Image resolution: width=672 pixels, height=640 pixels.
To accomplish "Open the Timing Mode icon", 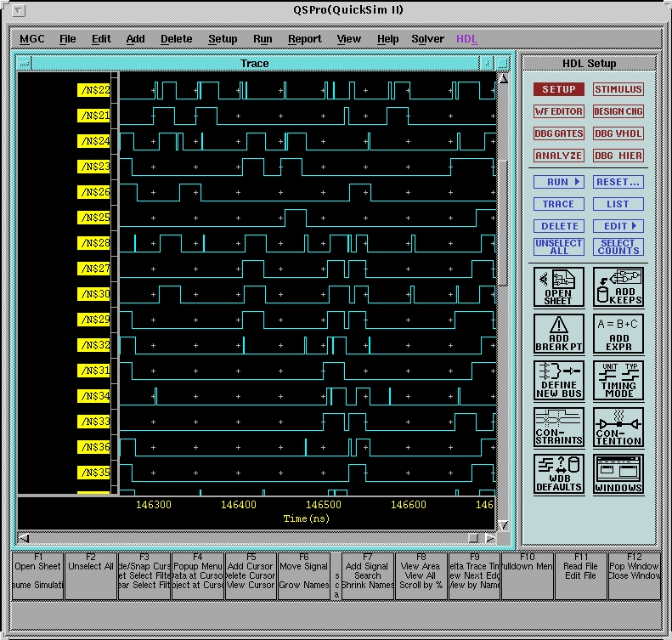I will (618, 381).
